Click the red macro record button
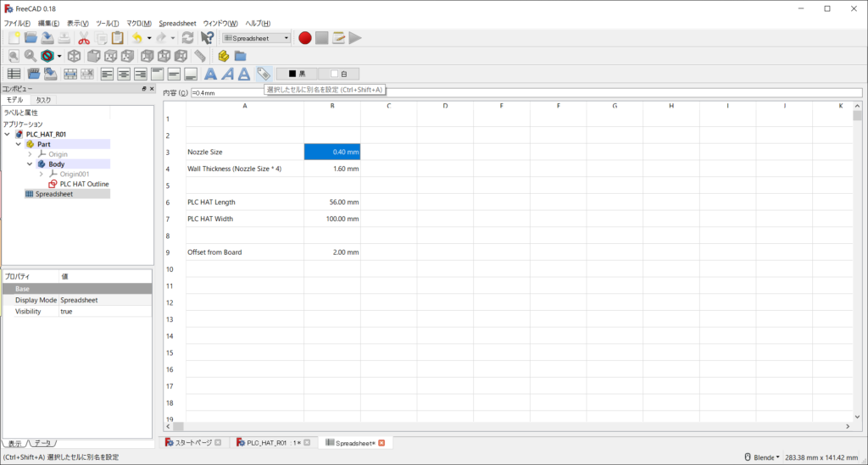 (305, 37)
